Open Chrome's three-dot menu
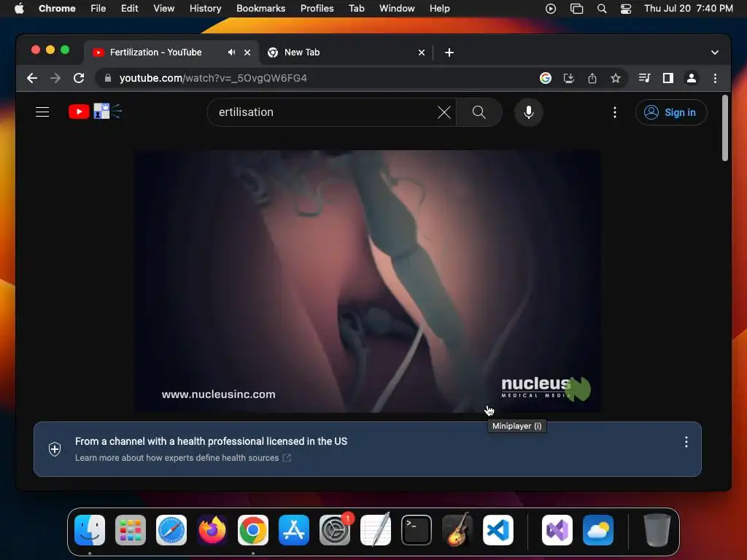The image size is (747, 560). pos(715,78)
